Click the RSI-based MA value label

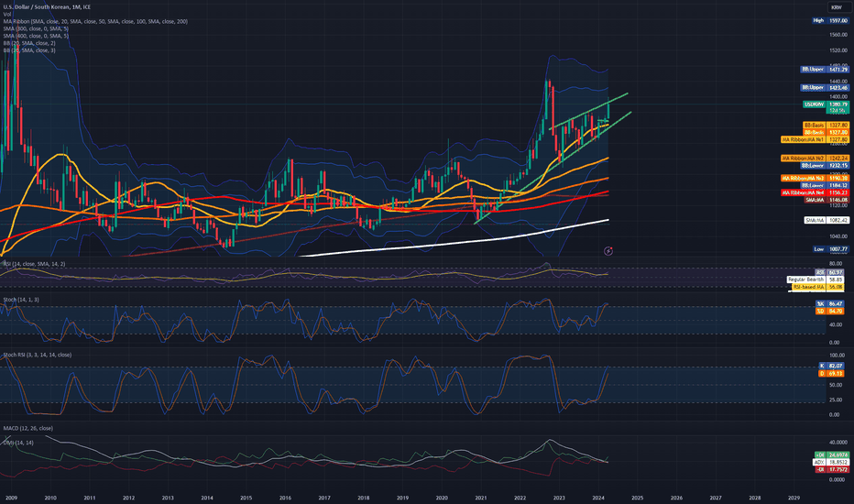pyautogui.click(x=818, y=287)
